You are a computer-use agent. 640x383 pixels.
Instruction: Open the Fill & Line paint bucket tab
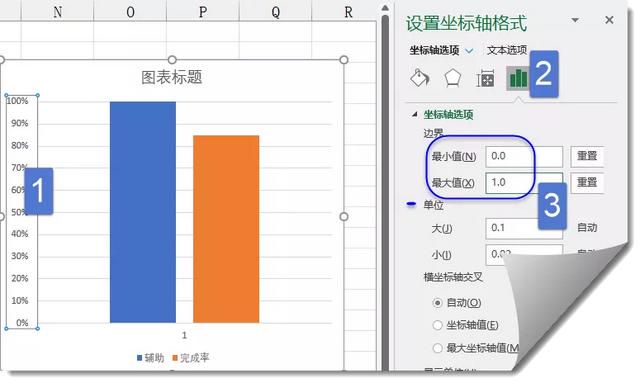[x=420, y=78]
